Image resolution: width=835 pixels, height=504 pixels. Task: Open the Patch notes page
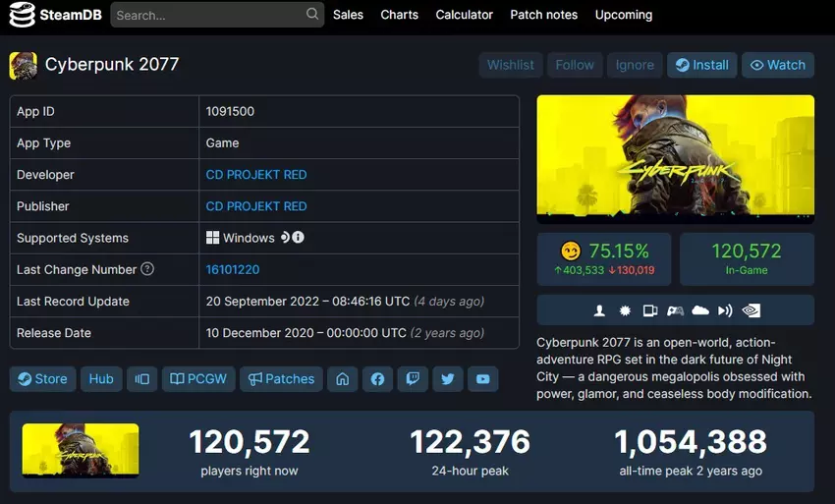pos(543,15)
